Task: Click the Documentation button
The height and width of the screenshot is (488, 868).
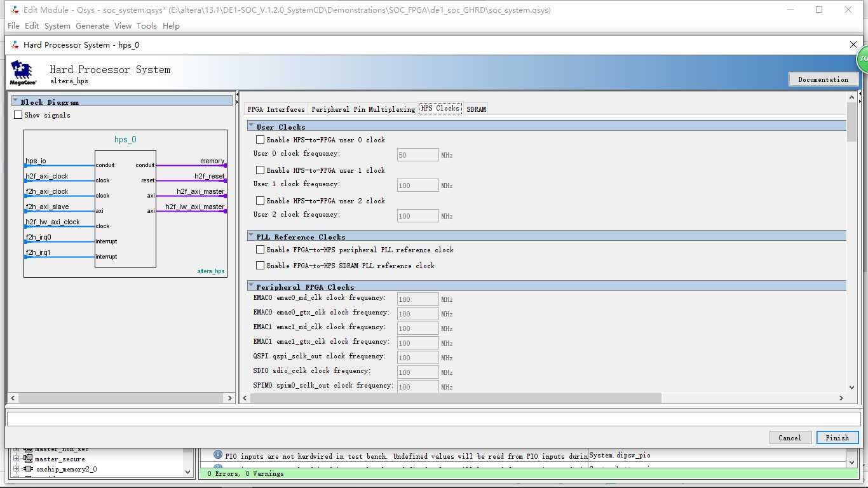Action: tap(824, 79)
